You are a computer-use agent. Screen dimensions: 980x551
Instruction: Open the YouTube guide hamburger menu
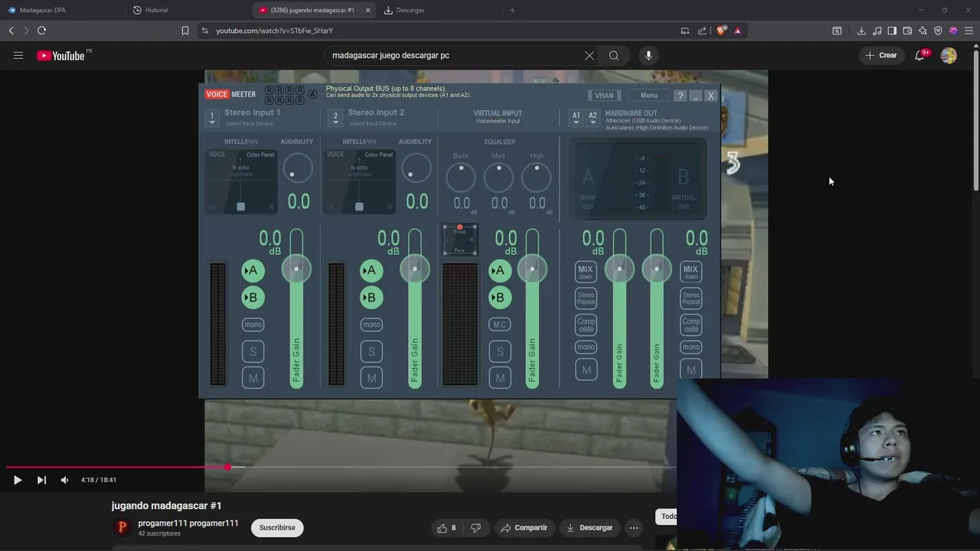18,55
